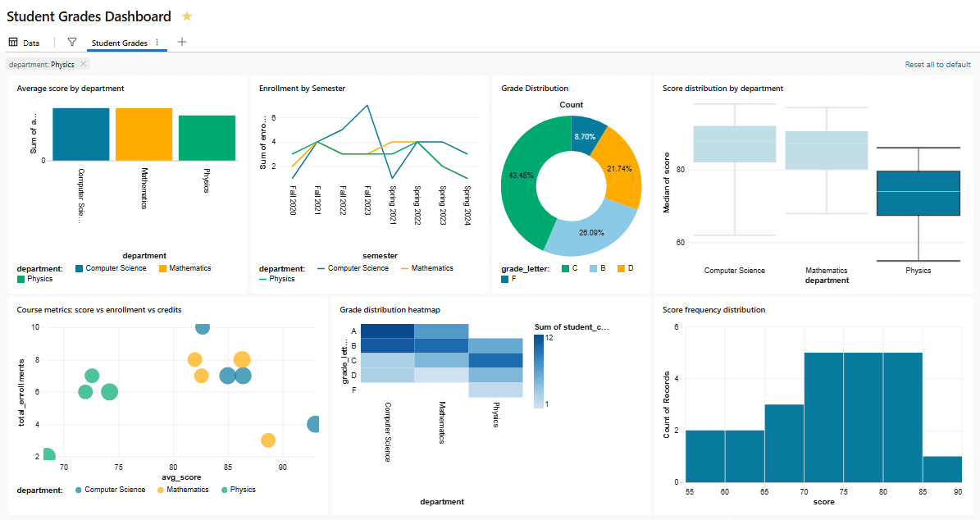Click the 'Fall 2020' axis label
The width and height of the screenshot is (980, 520).
click(x=293, y=200)
